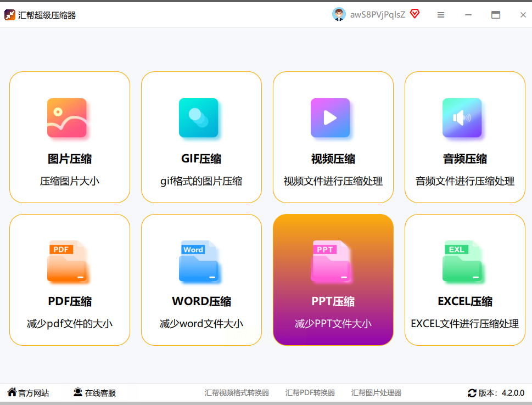
Task: Select the EXCEL压缩 title
Action: point(465,301)
